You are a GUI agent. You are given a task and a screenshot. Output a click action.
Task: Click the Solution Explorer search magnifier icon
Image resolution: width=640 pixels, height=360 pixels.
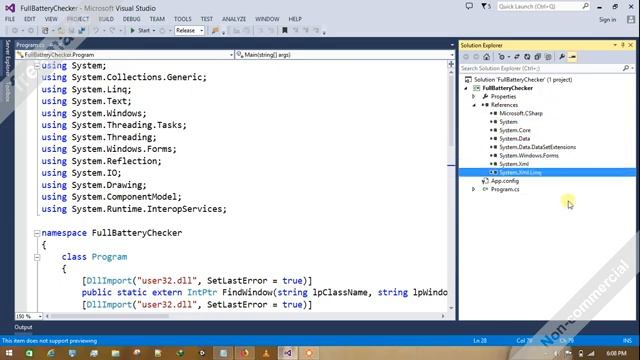pos(626,68)
